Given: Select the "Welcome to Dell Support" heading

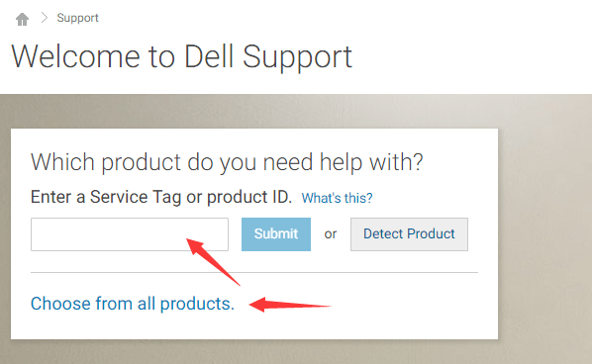Looking at the screenshot, I should [x=181, y=56].
